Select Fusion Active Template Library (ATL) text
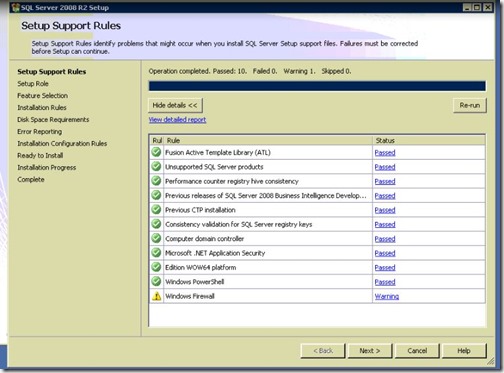The width and height of the screenshot is (504, 373). (218, 153)
